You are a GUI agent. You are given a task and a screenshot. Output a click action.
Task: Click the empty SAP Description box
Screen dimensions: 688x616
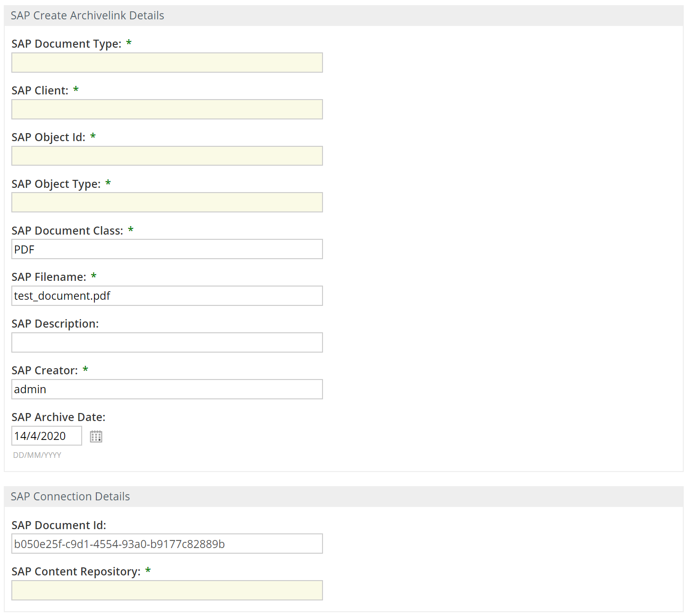[167, 342]
